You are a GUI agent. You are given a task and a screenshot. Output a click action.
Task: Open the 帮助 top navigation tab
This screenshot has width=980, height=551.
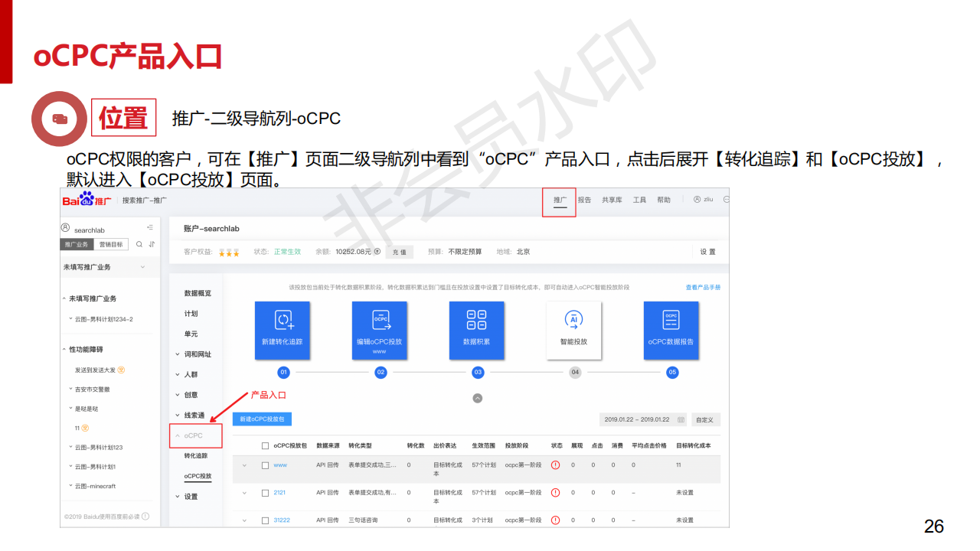[x=663, y=200]
